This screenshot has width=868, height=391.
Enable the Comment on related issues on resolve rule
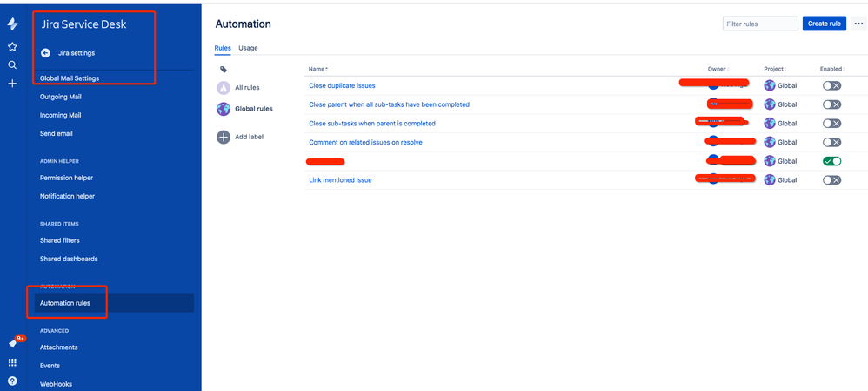(x=831, y=142)
